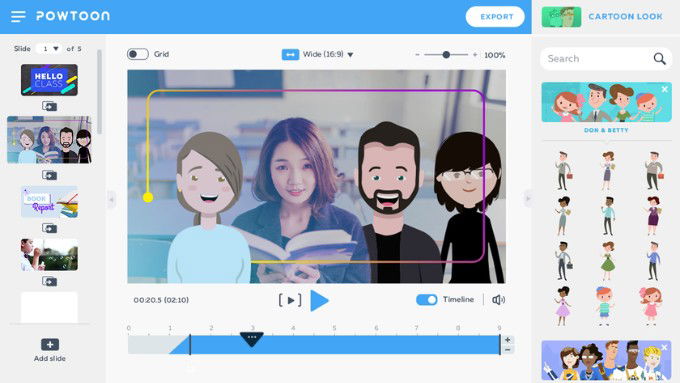Collapse the right library panel arrow
Image resolution: width=680 pixels, height=383 pixels.
point(528,199)
